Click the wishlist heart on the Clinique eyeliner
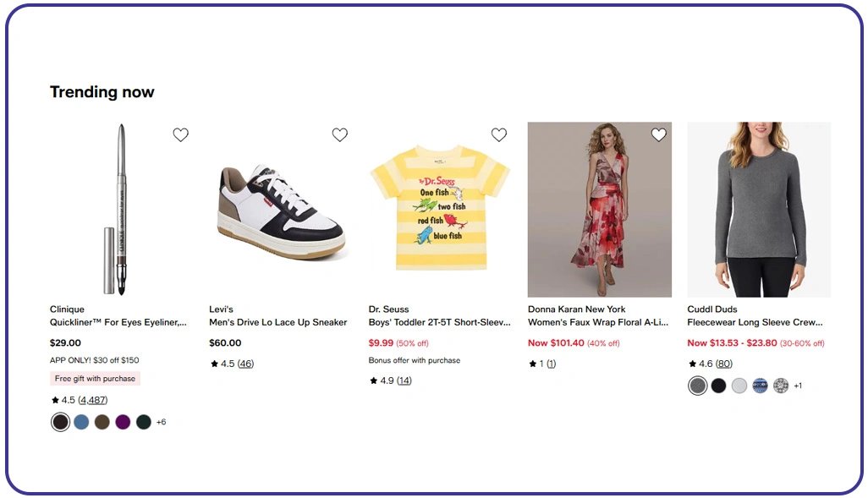The height and width of the screenshot is (498, 868). tap(180, 134)
